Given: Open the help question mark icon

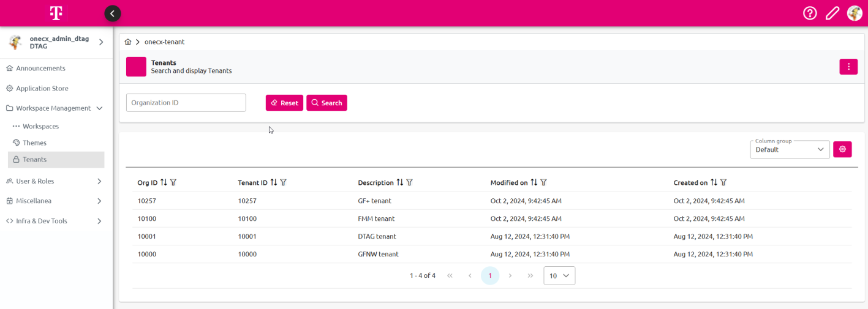Looking at the screenshot, I should coord(810,13).
